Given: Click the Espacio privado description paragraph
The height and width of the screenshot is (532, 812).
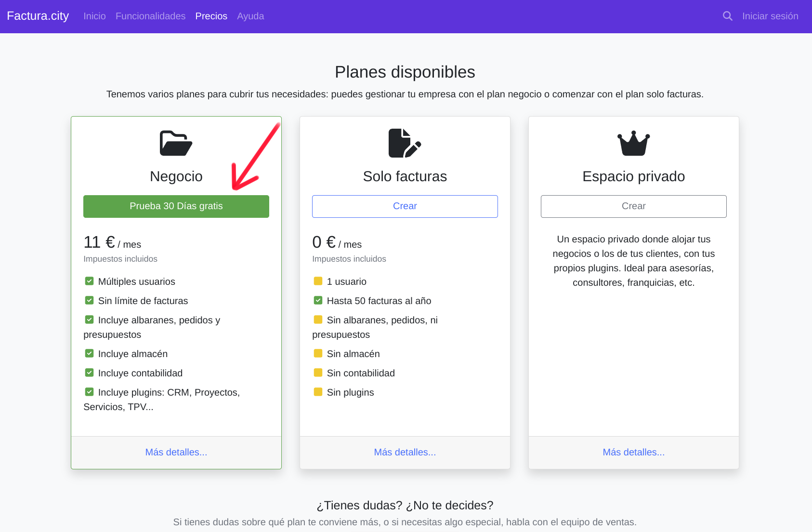Looking at the screenshot, I should click(x=634, y=261).
